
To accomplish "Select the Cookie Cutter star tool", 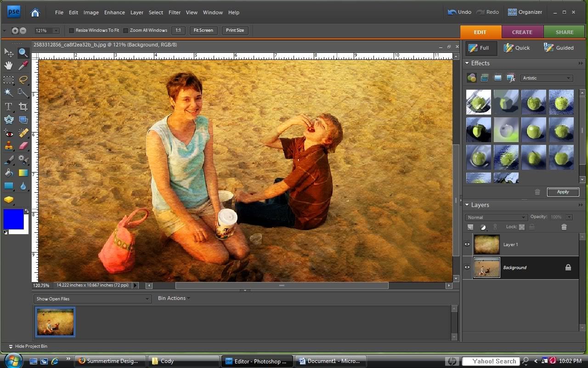I will 8,120.
